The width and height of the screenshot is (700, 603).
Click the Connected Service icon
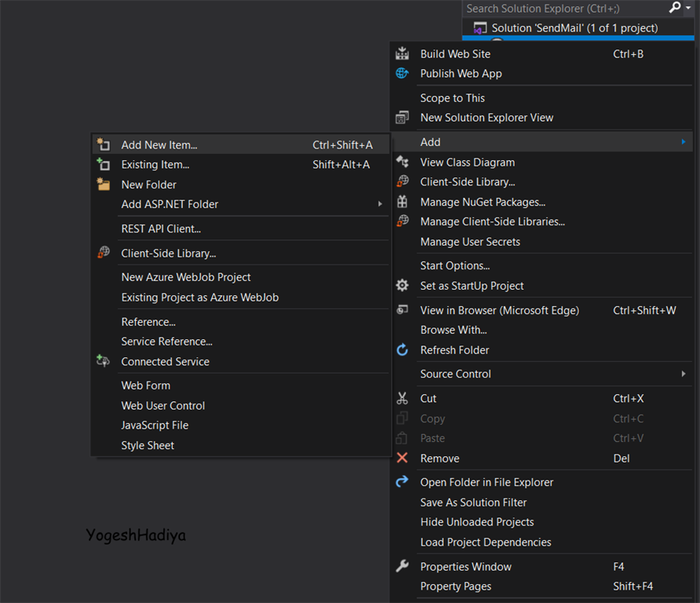point(104,361)
